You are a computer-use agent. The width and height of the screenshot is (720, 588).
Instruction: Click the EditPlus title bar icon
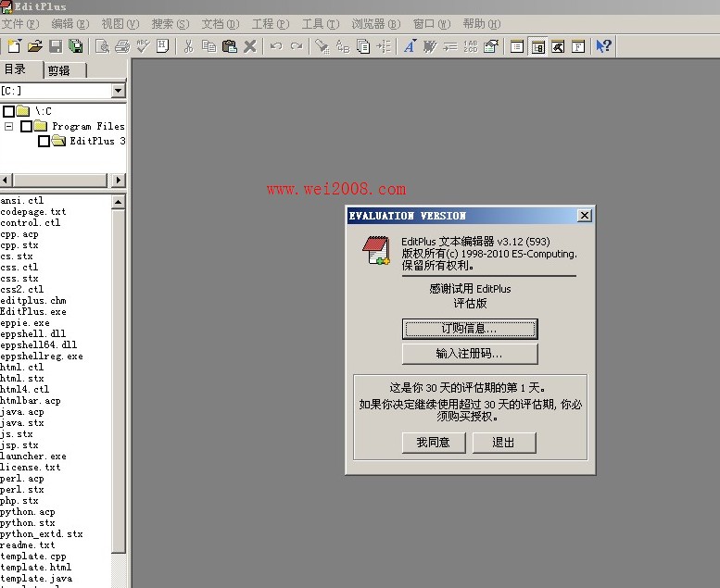pyautogui.click(x=6, y=6)
